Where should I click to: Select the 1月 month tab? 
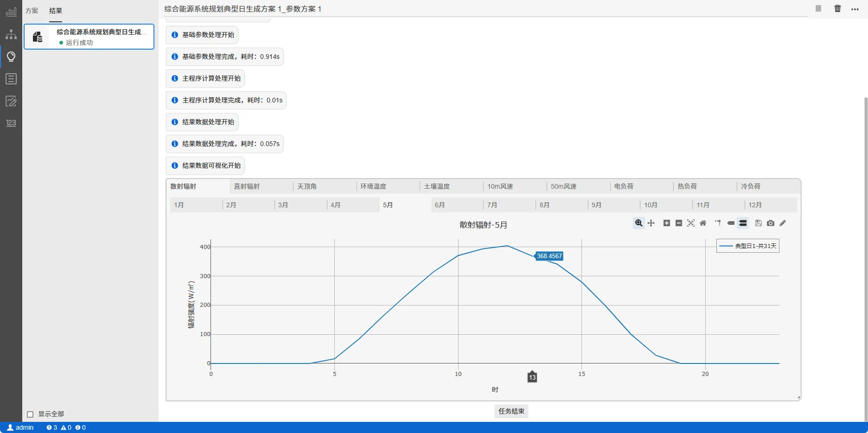coord(196,205)
